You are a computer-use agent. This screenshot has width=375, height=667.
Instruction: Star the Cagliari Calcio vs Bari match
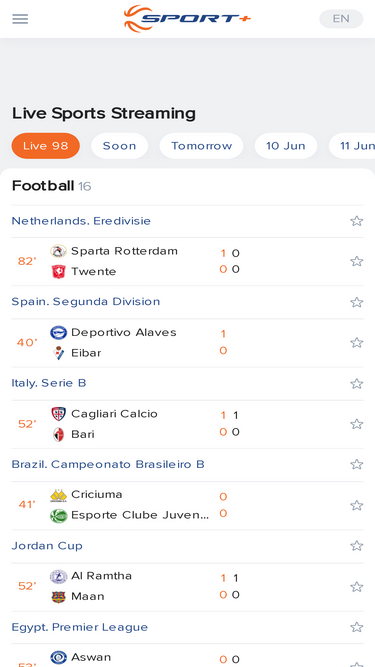(357, 424)
